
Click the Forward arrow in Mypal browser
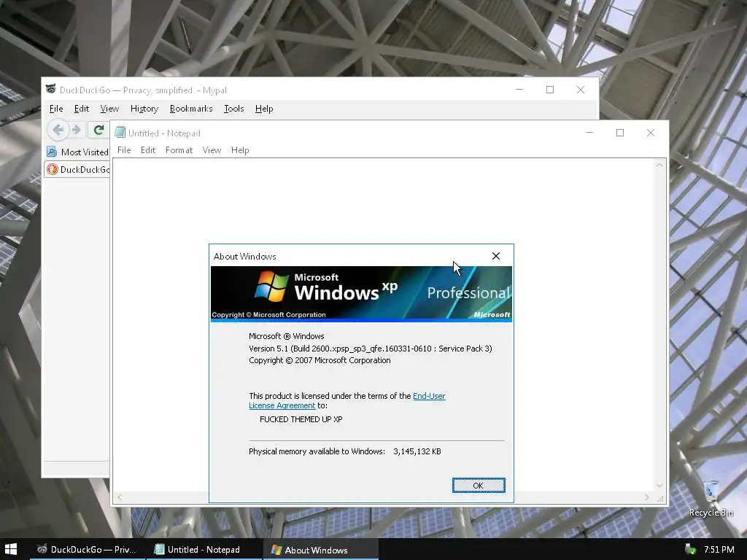pos(76,130)
